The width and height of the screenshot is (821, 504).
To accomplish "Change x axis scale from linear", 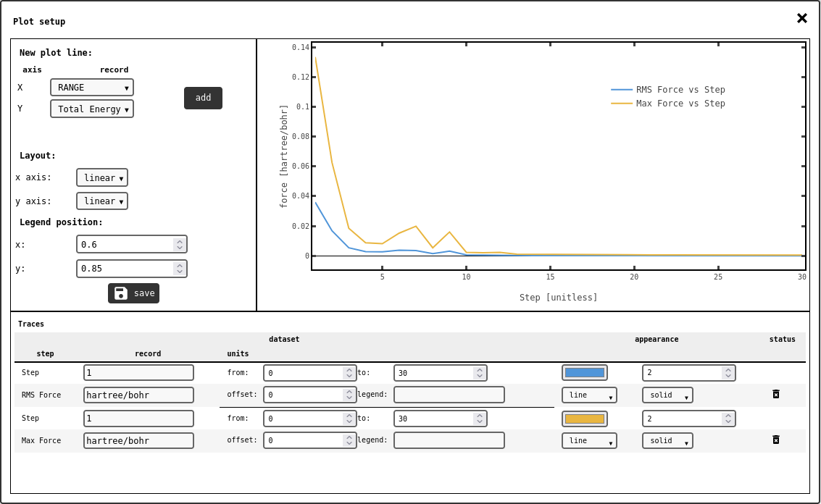I will point(102,177).
